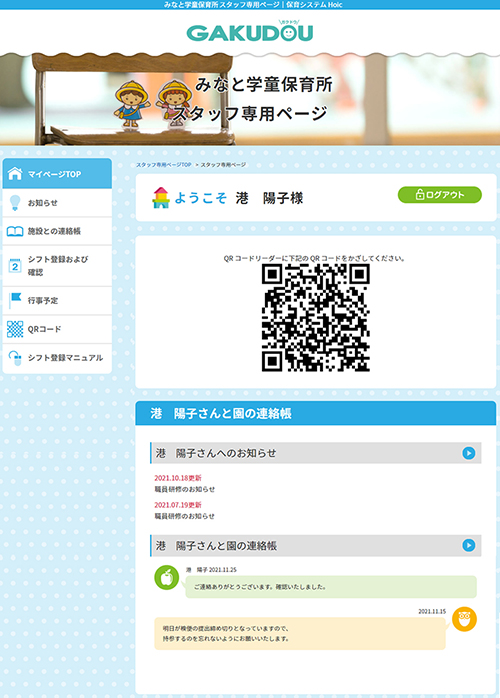Open the 2021.10.18更新 職員研修のお知らせ notice
500x698 pixels.
[184, 483]
